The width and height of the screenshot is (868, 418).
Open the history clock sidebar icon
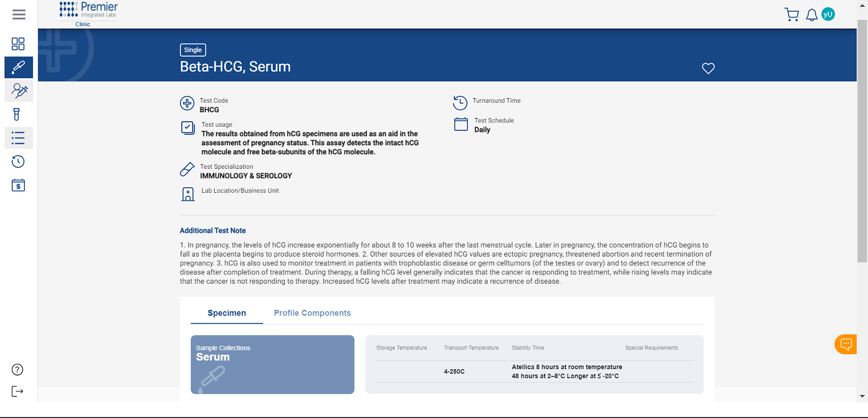[18, 161]
